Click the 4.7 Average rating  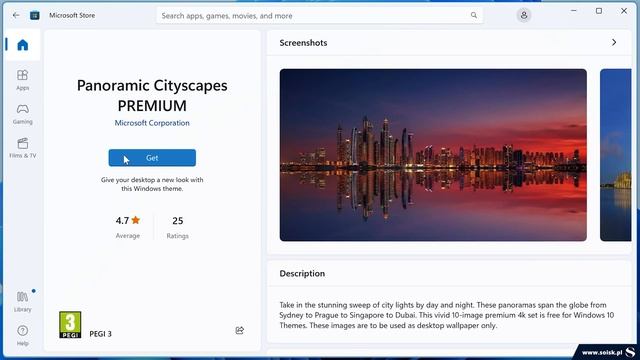click(x=128, y=227)
